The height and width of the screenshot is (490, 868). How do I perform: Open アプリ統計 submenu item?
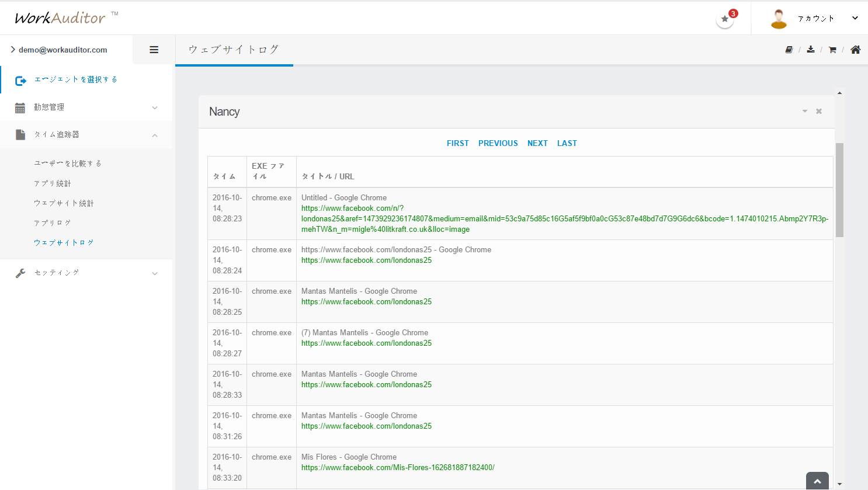tap(53, 183)
